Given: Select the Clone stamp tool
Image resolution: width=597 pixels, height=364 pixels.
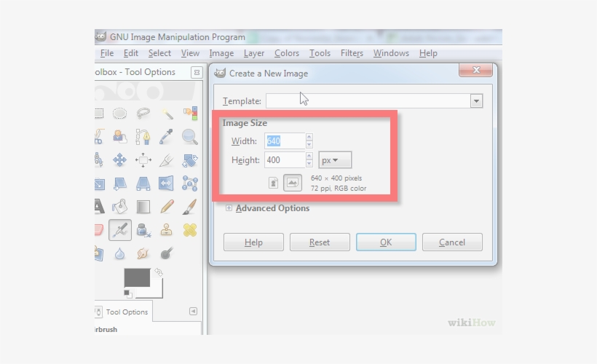Looking at the screenshot, I should point(167,230).
